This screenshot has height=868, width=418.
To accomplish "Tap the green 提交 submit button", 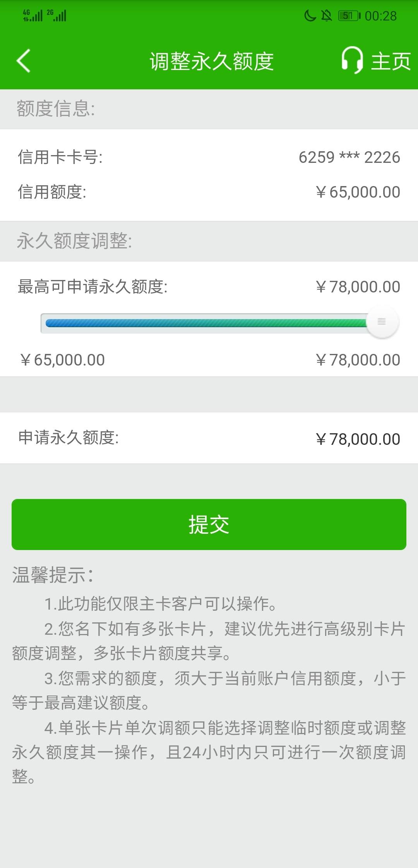I will (209, 524).
